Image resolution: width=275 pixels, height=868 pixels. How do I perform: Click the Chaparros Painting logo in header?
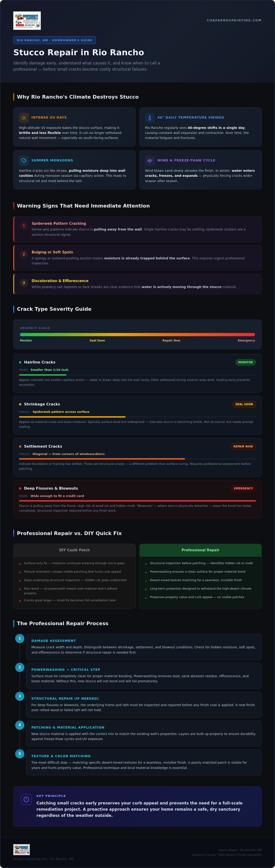27,21
